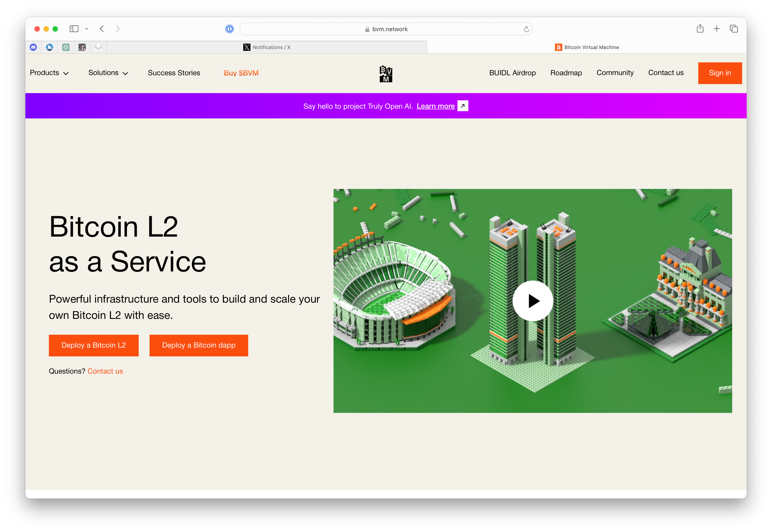Click the Deploy a Bitcoin L2 button
The image size is (772, 532).
(93, 345)
